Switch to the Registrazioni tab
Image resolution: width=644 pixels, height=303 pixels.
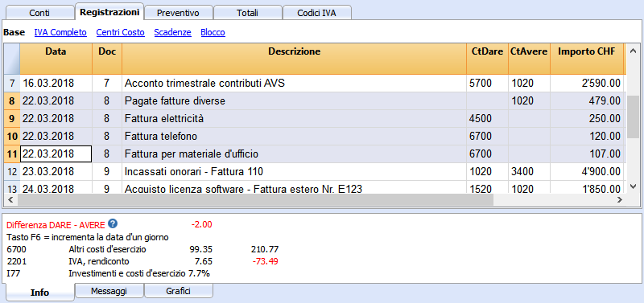[109, 12]
